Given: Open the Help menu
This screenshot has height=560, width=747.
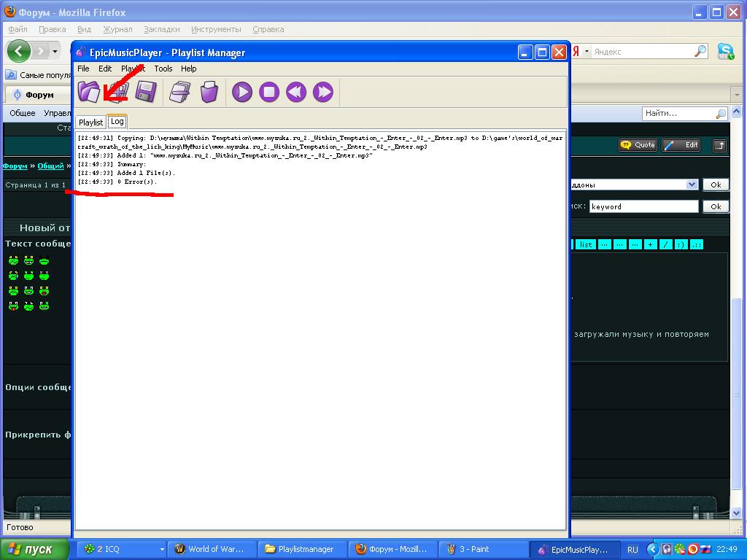Looking at the screenshot, I should click(x=189, y=69).
